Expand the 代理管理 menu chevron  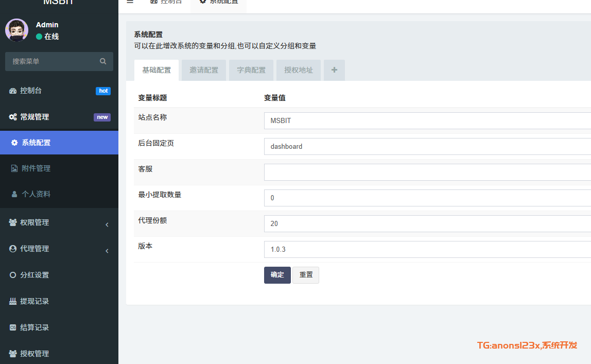[x=107, y=251]
